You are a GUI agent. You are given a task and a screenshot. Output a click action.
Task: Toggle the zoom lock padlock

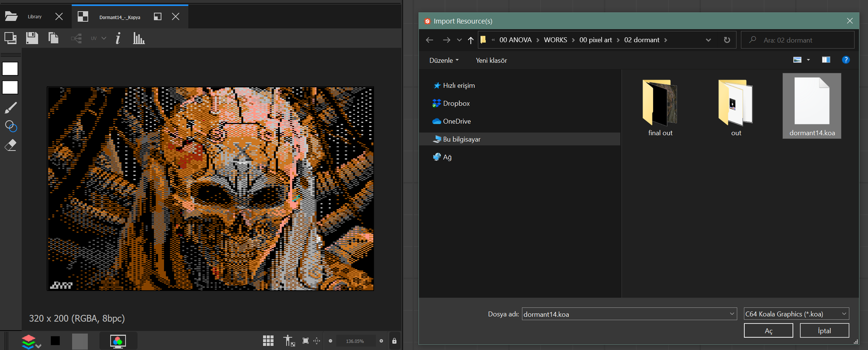pos(395,341)
